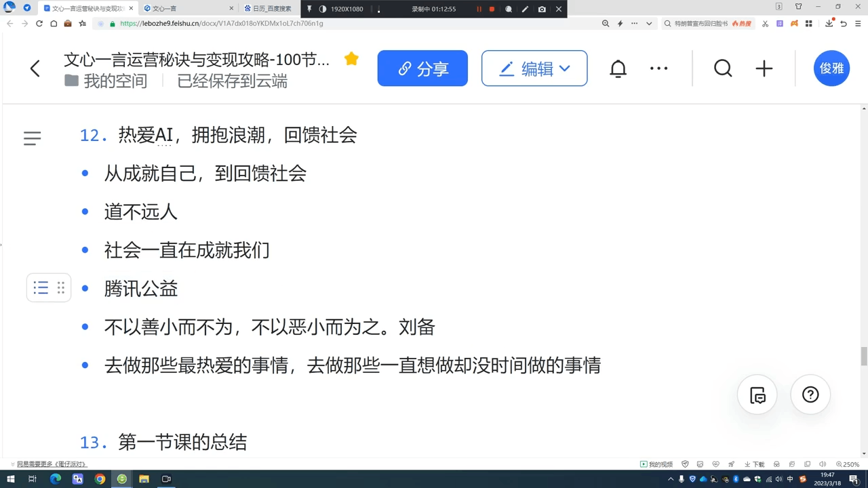Bookmark page with browser star icon
This screenshot has width=868, height=488.
[83, 23]
